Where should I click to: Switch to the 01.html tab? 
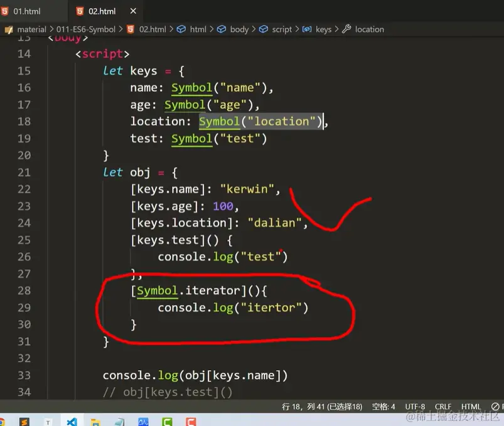(x=27, y=11)
